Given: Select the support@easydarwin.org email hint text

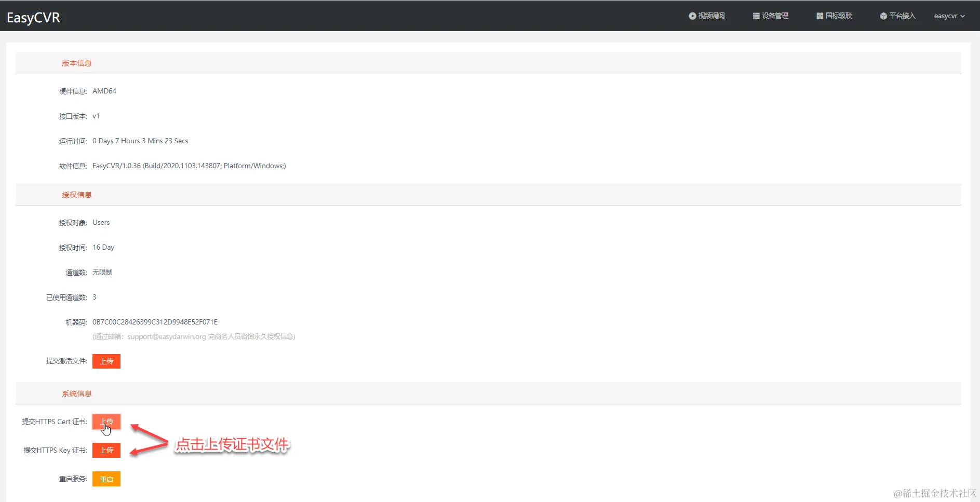Looking at the screenshot, I should 194,336.
